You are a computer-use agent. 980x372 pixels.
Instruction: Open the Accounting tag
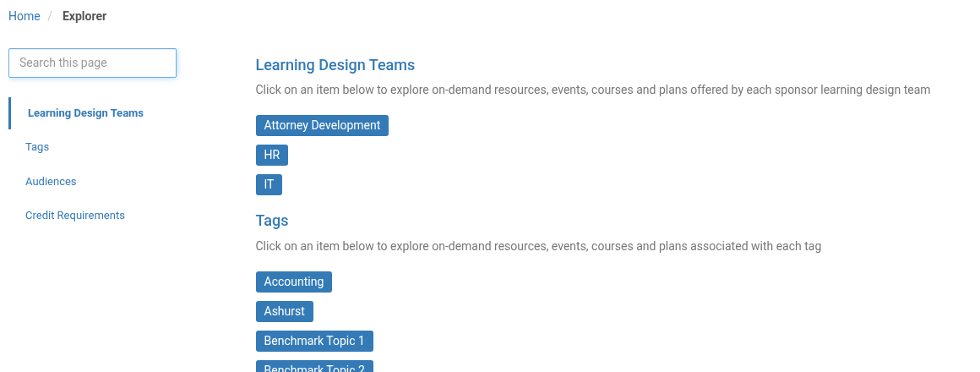[294, 282]
